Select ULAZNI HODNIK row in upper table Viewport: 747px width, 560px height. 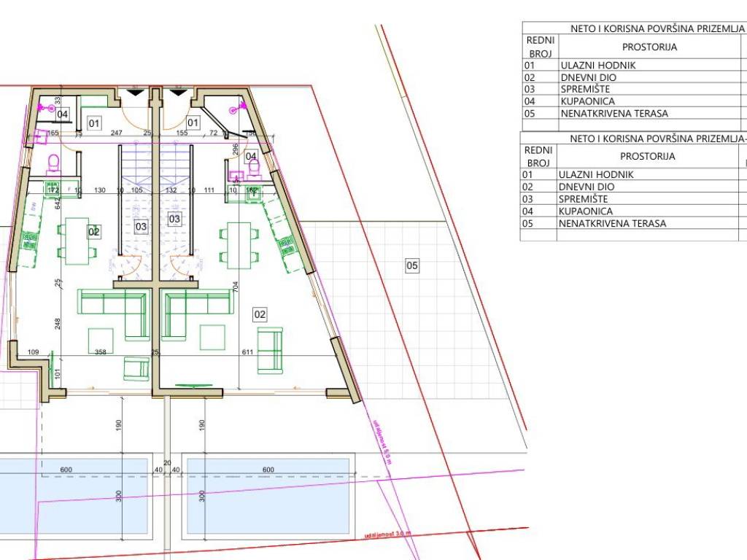pyautogui.click(x=598, y=65)
